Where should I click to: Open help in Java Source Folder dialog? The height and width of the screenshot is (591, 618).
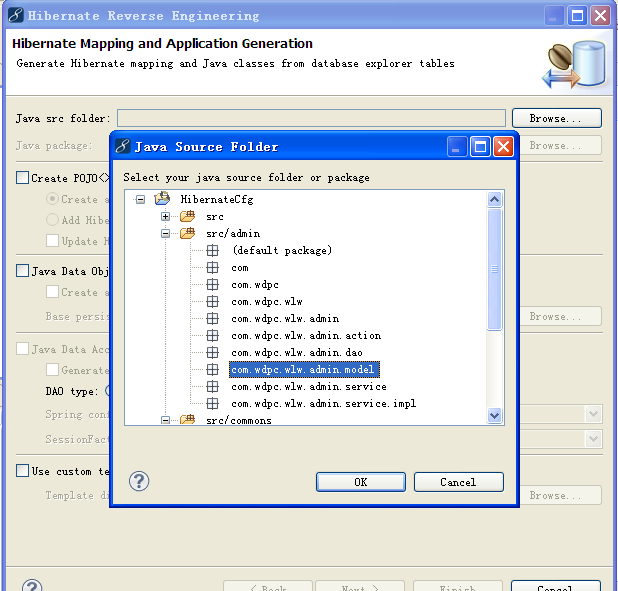click(139, 481)
